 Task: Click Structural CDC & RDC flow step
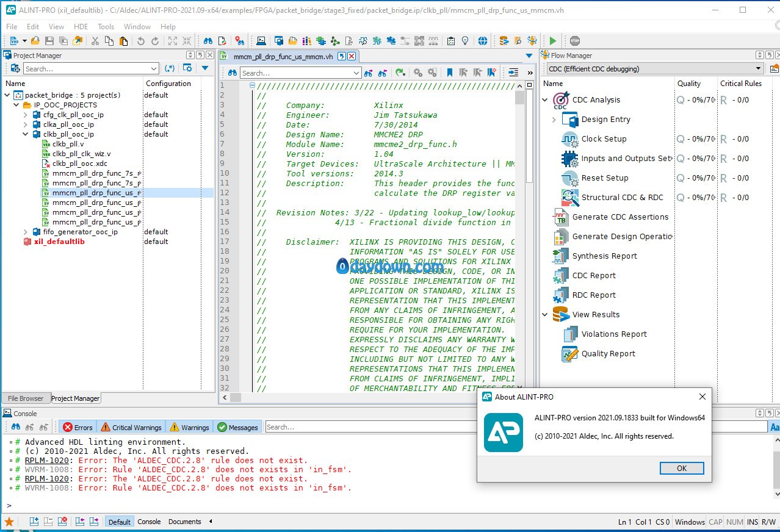click(612, 197)
